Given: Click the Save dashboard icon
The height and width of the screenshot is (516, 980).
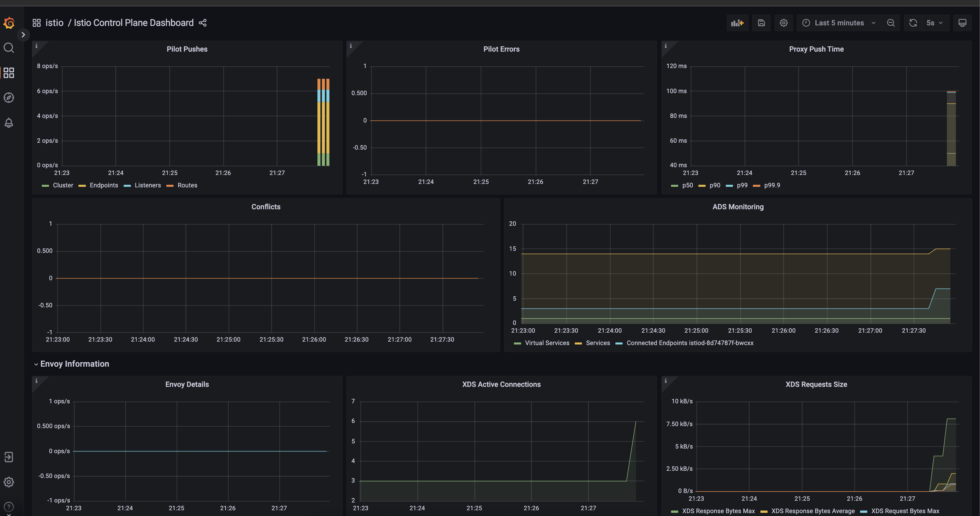Looking at the screenshot, I should coord(761,23).
